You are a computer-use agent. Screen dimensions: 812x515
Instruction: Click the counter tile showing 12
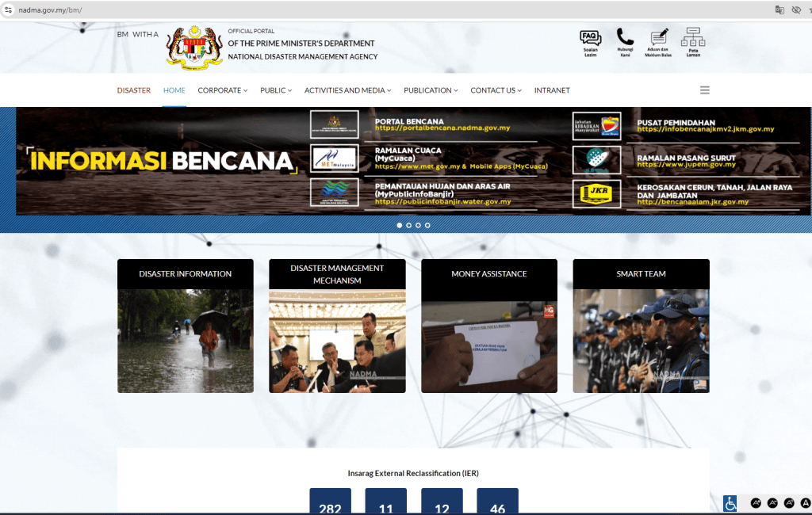pyautogui.click(x=442, y=501)
